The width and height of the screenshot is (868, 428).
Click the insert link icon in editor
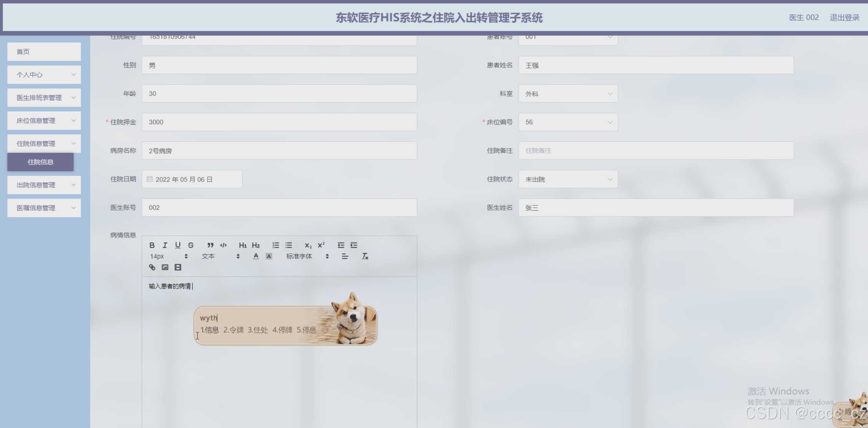click(152, 267)
